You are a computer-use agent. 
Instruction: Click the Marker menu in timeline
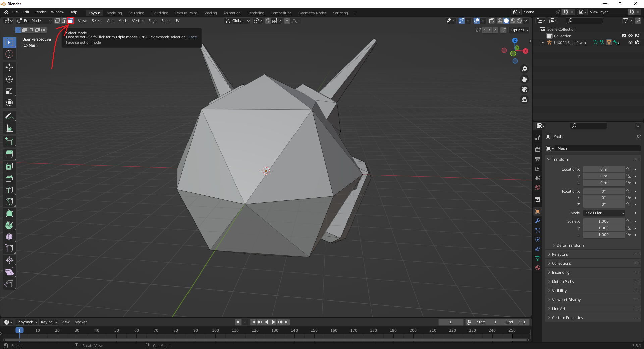point(80,322)
